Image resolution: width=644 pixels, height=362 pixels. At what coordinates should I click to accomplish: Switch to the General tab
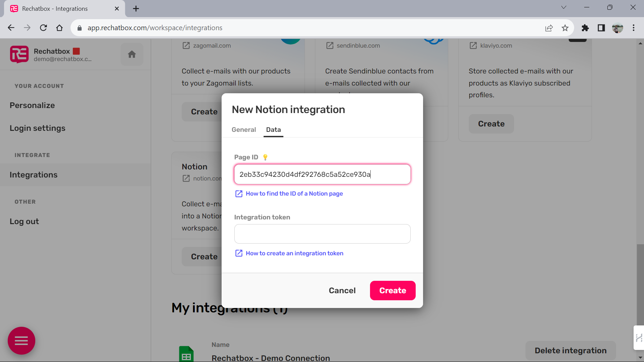244,130
